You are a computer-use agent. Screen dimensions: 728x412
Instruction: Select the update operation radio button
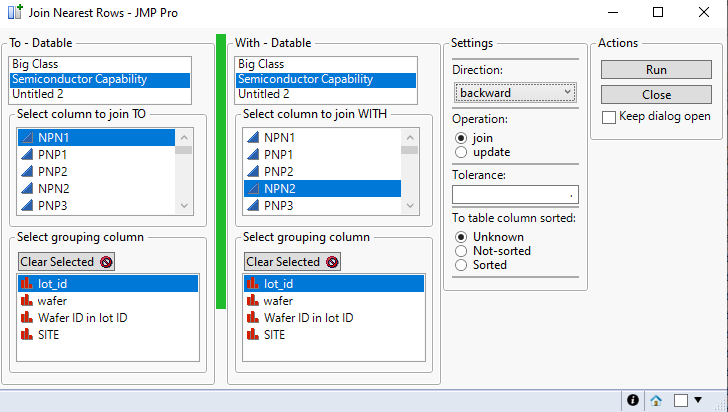(461, 152)
